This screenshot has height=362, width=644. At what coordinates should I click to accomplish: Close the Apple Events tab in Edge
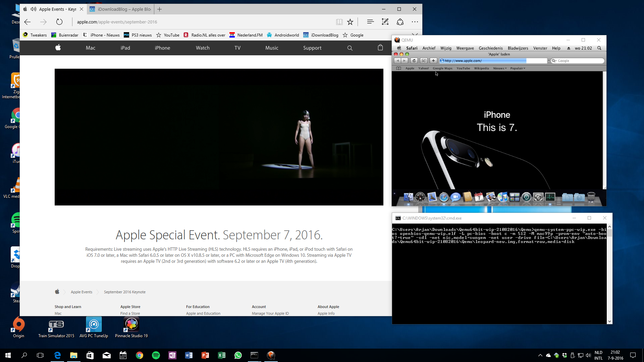click(x=82, y=9)
